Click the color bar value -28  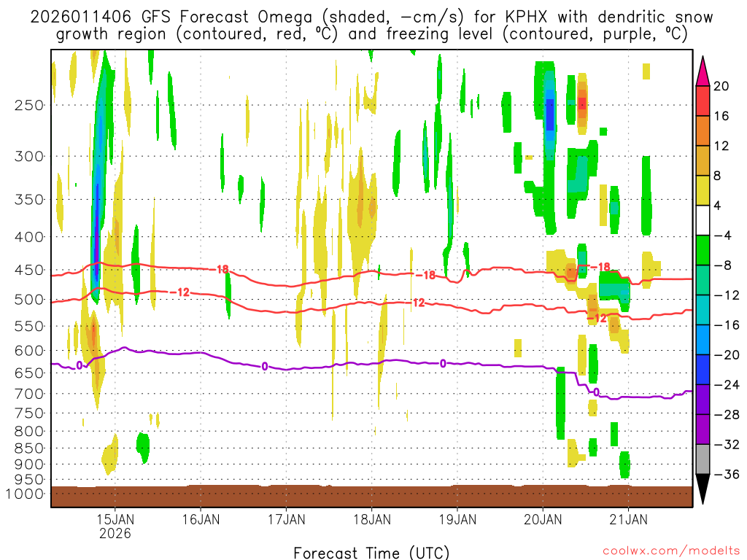(726, 415)
